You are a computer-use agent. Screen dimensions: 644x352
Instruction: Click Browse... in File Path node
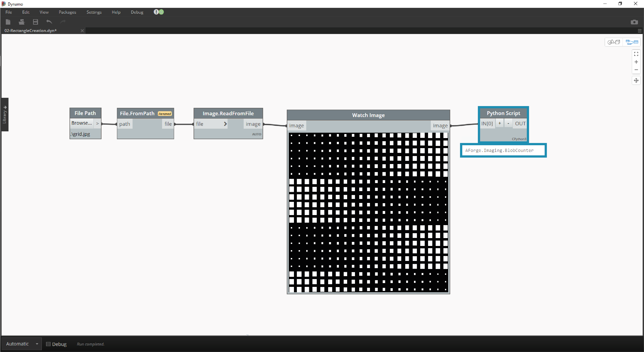[82, 123]
